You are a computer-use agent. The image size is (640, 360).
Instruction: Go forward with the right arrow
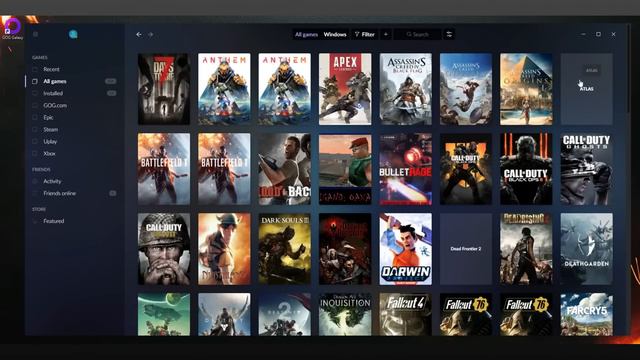point(151,35)
